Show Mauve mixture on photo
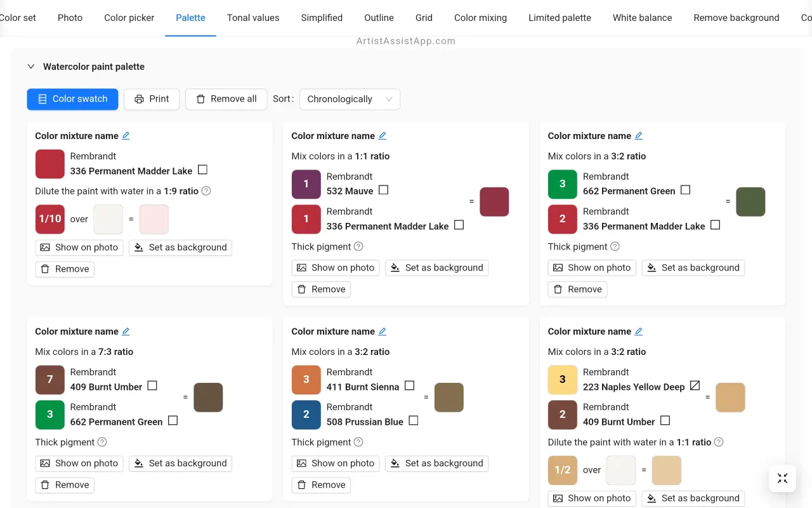 (336, 268)
